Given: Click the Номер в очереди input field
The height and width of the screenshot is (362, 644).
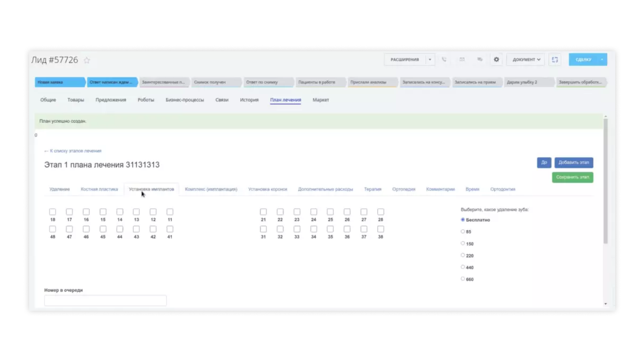Looking at the screenshot, I should [105, 300].
